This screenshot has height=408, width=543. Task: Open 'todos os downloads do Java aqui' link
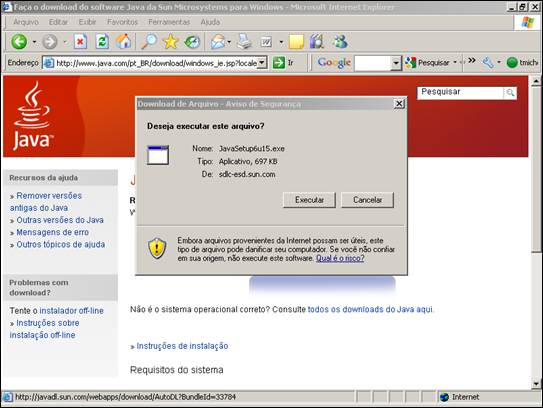click(370, 309)
